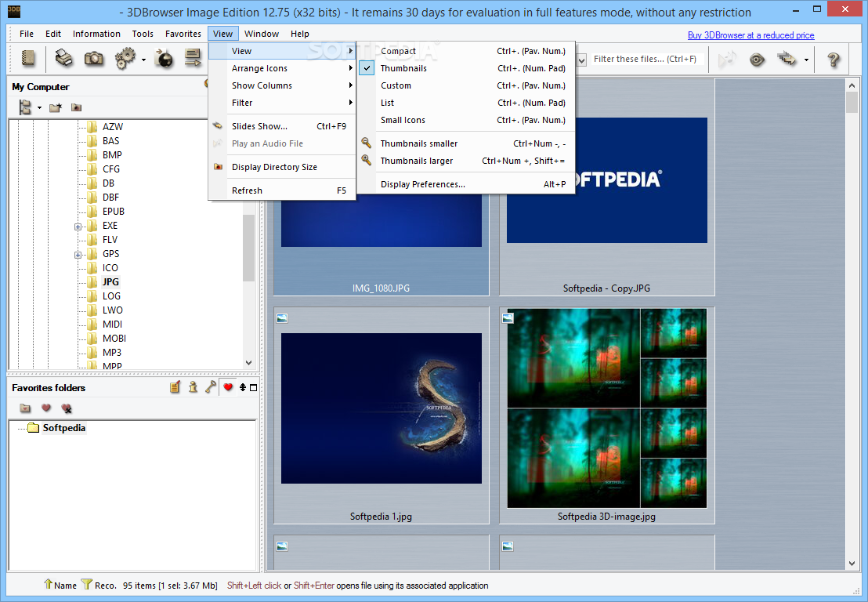The height and width of the screenshot is (602, 868).
Task: Follow Buy 3DBrowser at a reduced price link
Action: [x=750, y=35]
